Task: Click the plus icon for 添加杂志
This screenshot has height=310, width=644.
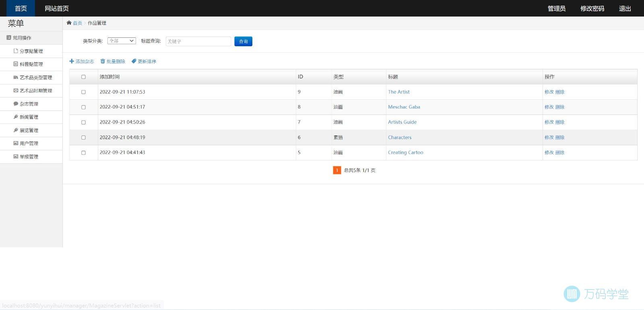Action: click(72, 62)
